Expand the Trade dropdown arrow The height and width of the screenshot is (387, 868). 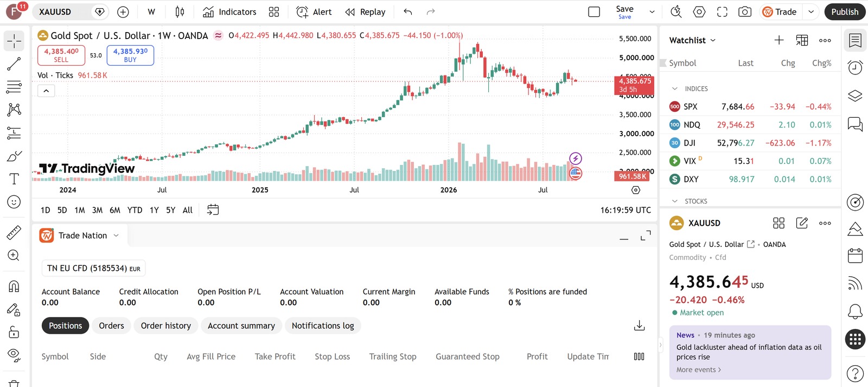pos(811,12)
